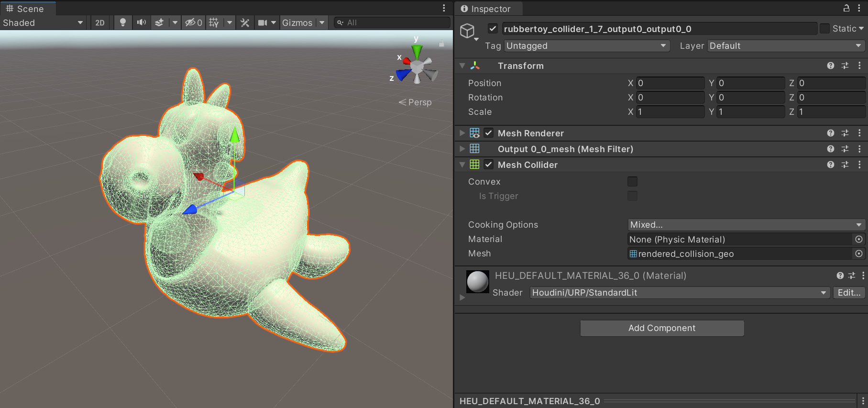Open Mesh Collider help icon
The width and height of the screenshot is (868, 408).
[831, 165]
